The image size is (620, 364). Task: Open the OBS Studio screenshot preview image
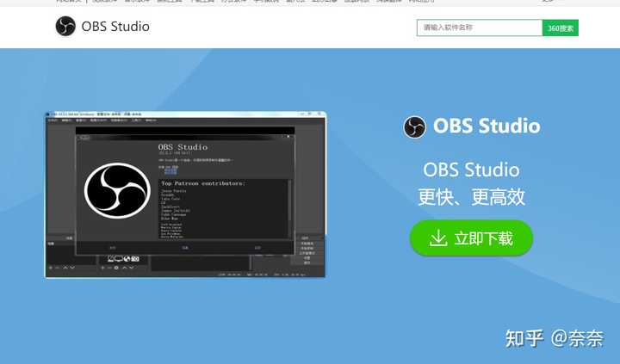[x=185, y=194]
